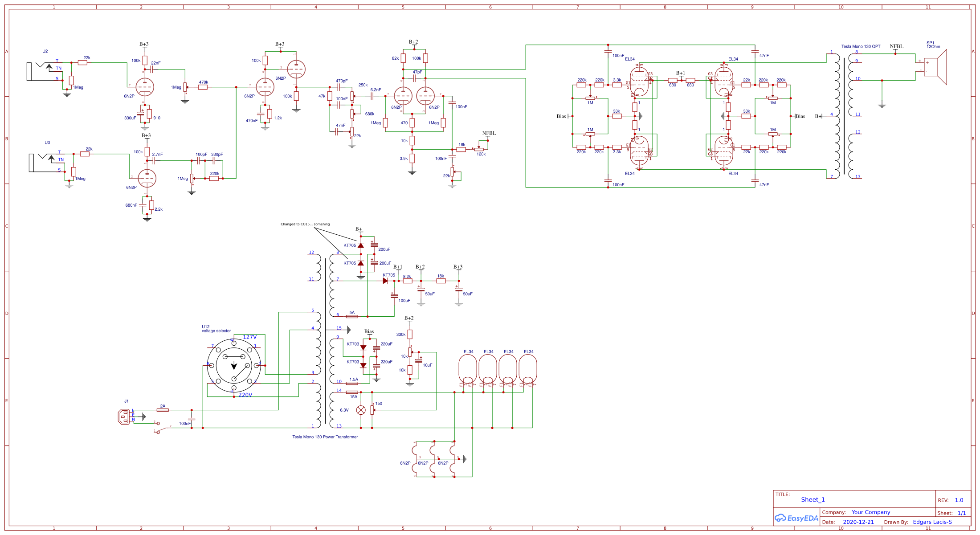Select the 127V label on voltage selector

click(249, 337)
